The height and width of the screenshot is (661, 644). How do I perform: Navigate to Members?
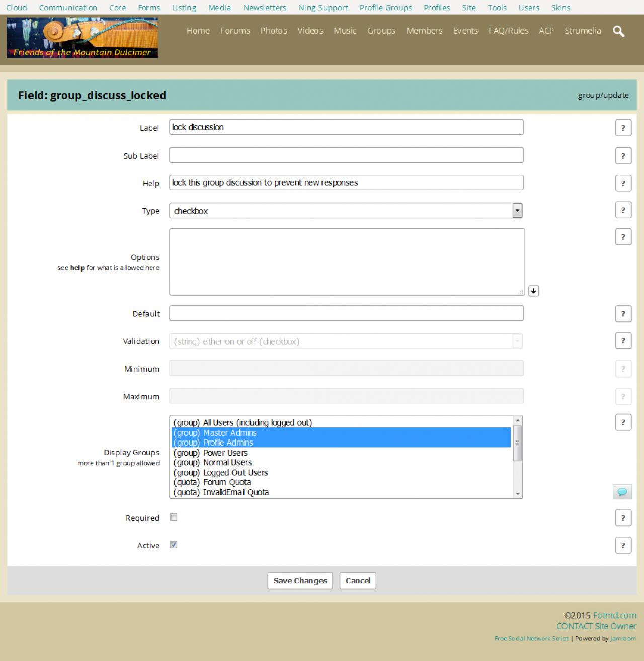(x=425, y=31)
